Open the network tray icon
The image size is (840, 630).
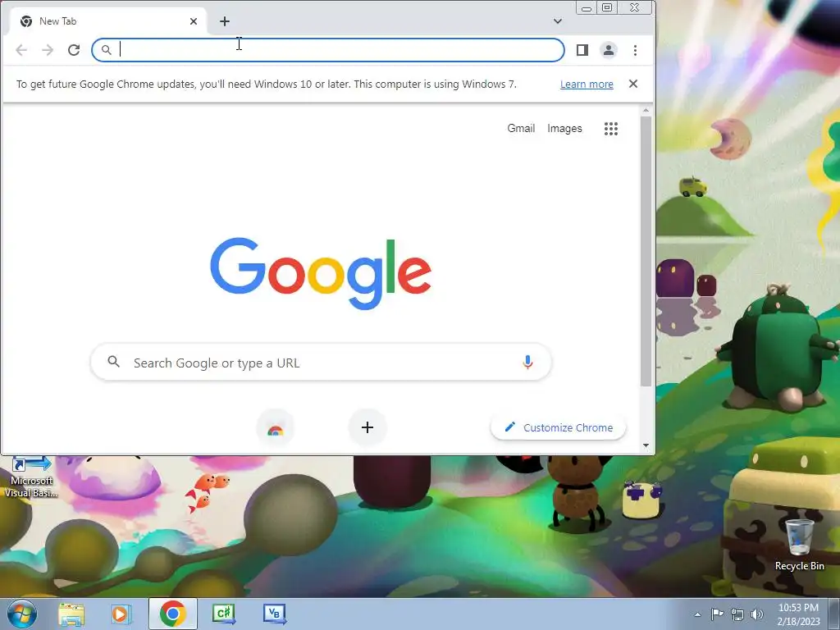tap(737, 614)
